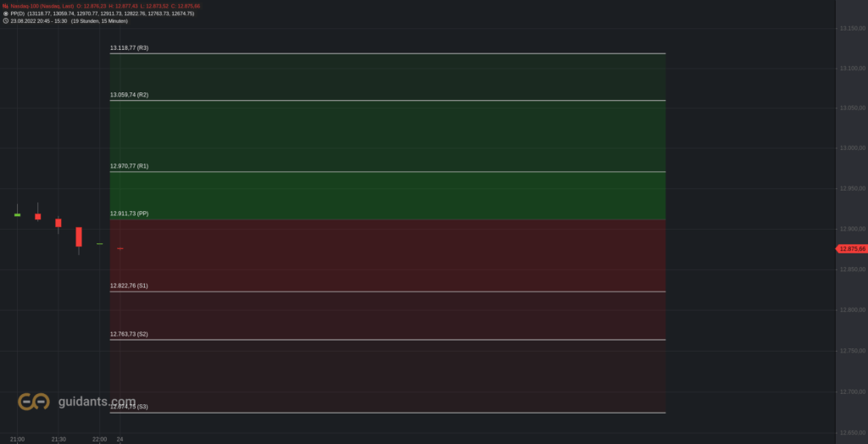Click the clock icon beside the date range
This screenshot has height=444, width=868.
pyautogui.click(x=6, y=21)
